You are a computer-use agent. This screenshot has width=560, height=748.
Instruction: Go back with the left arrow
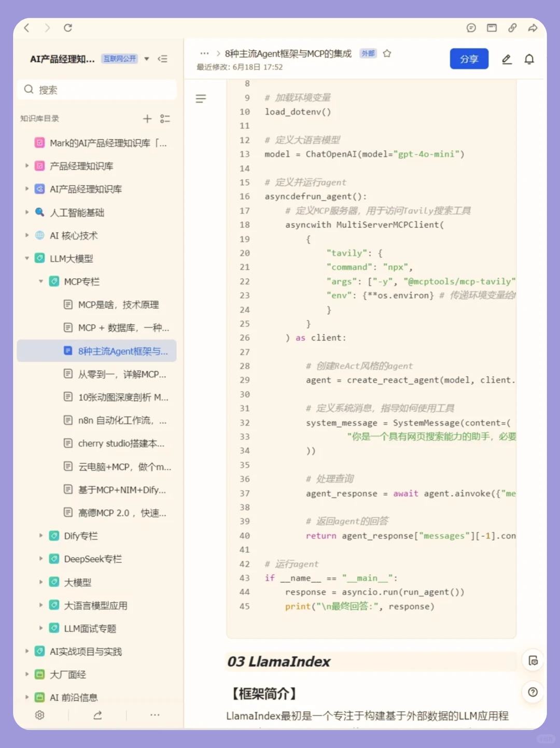click(26, 28)
